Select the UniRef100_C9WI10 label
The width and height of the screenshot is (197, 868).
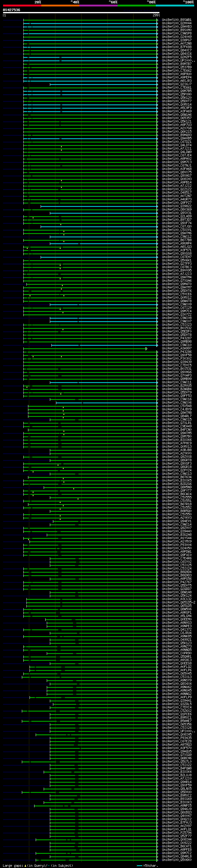click(x=176, y=345)
